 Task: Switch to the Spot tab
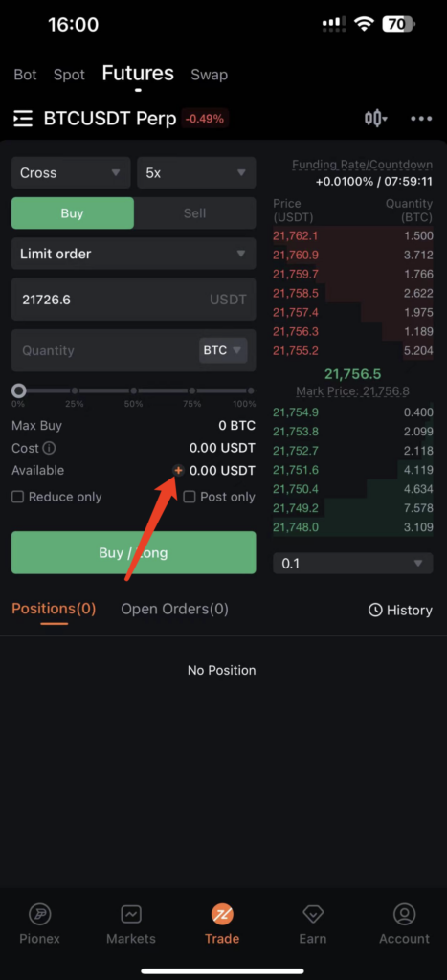tap(69, 75)
